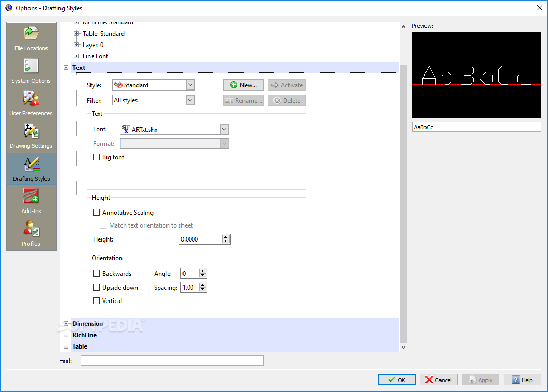
Task: Expand the RichLine section
Action: click(66, 335)
